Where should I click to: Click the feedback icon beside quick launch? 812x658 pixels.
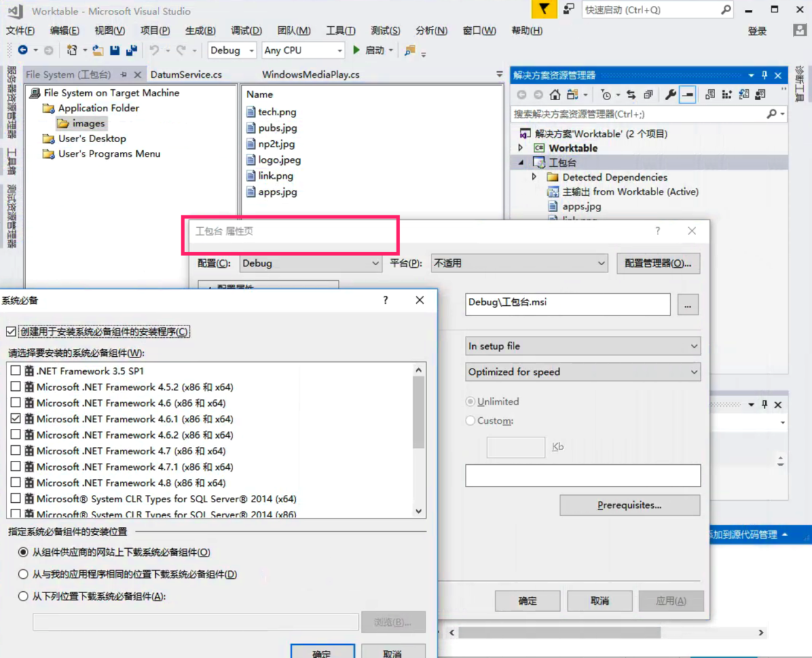(x=568, y=9)
